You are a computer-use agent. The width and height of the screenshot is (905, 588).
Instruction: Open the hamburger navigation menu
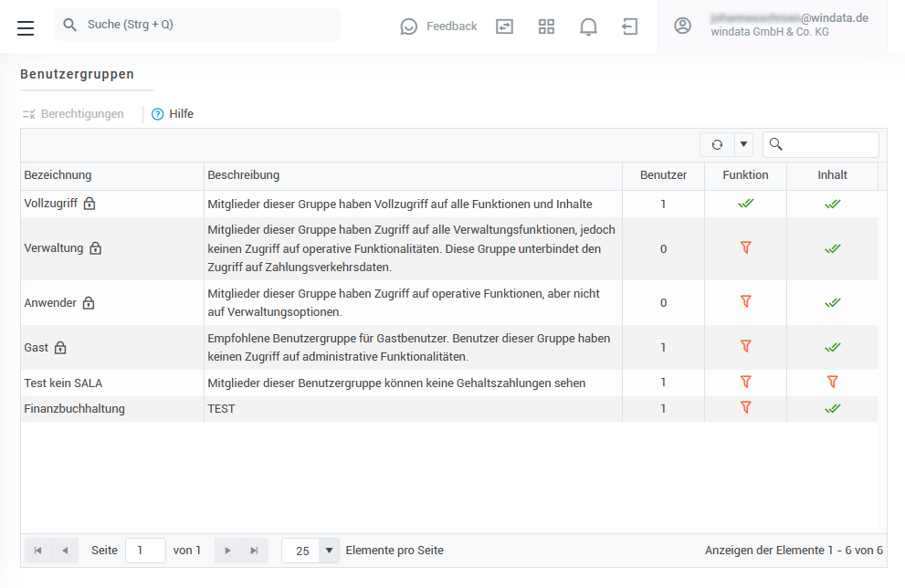[26, 27]
